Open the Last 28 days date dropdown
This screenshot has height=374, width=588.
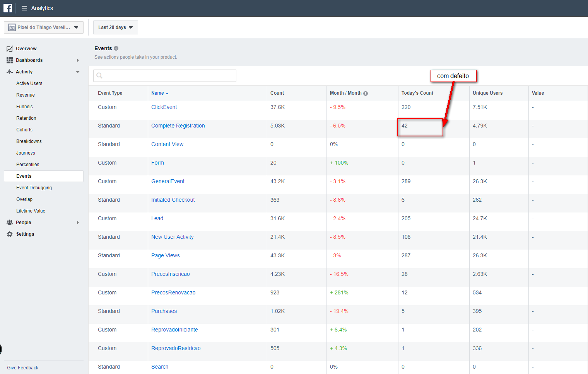tap(115, 27)
